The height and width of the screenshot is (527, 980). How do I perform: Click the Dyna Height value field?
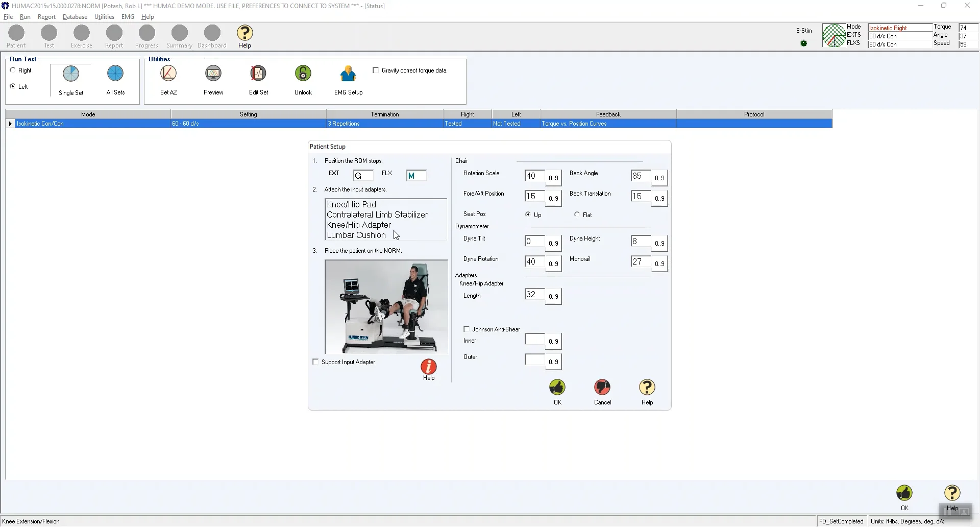(641, 241)
